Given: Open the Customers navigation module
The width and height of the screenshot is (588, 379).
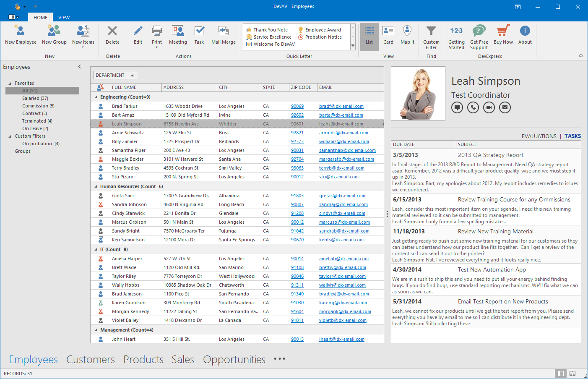Looking at the screenshot, I should click(91, 359).
